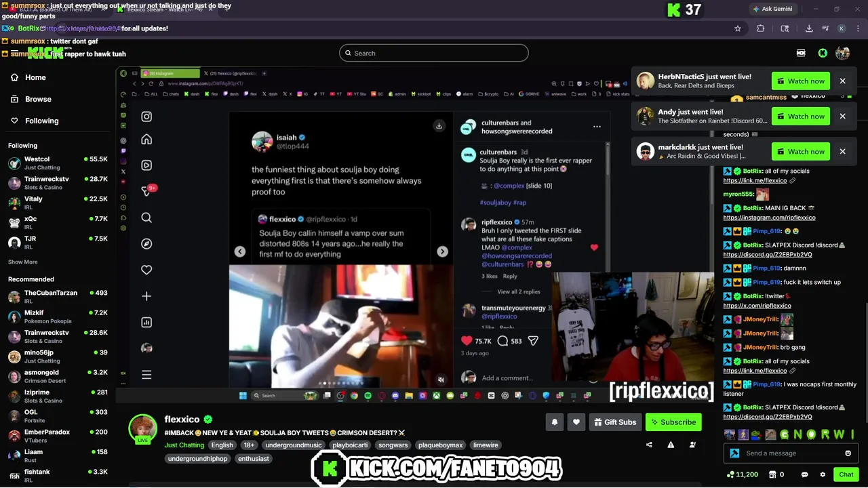Subscribe to flexxico channel
Screen dimensions: 868x488
(673, 422)
